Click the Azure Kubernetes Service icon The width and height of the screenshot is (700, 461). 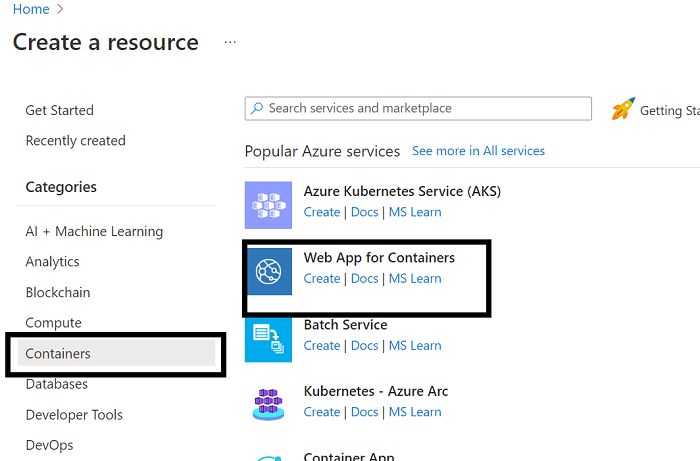[x=268, y=205]
